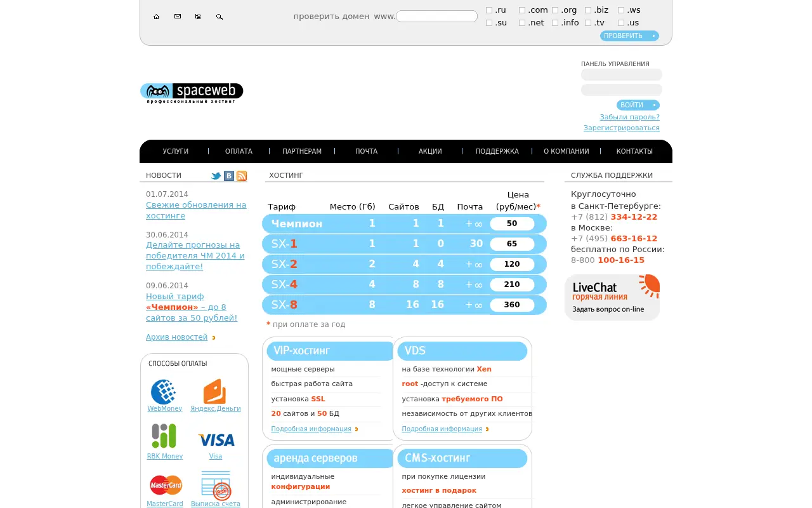Image resolution: width=812 pixels, height=508 pixels.
Task: Open the sitemap icon in top bar
Action: 198,17
